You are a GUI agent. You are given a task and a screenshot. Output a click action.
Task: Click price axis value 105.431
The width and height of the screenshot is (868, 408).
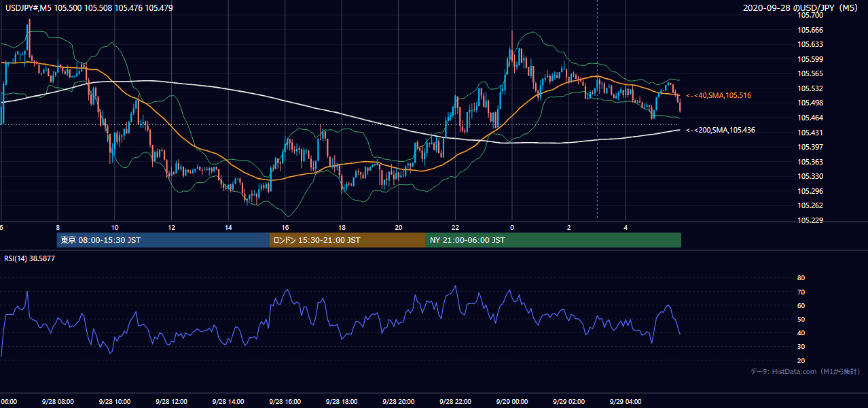(x=810, y=133)
